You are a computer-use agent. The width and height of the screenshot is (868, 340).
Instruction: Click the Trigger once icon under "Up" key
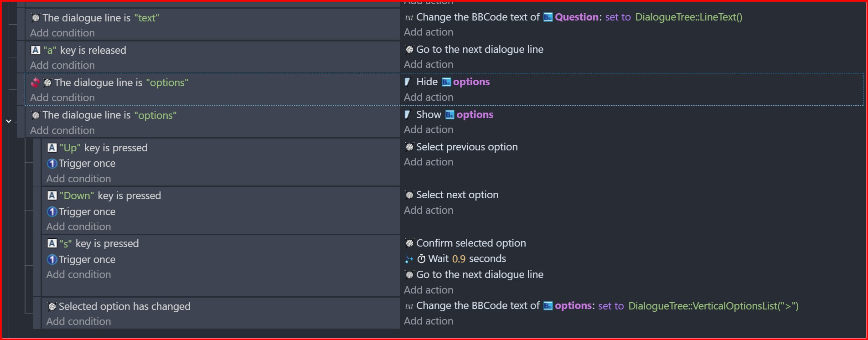[52, 163]
